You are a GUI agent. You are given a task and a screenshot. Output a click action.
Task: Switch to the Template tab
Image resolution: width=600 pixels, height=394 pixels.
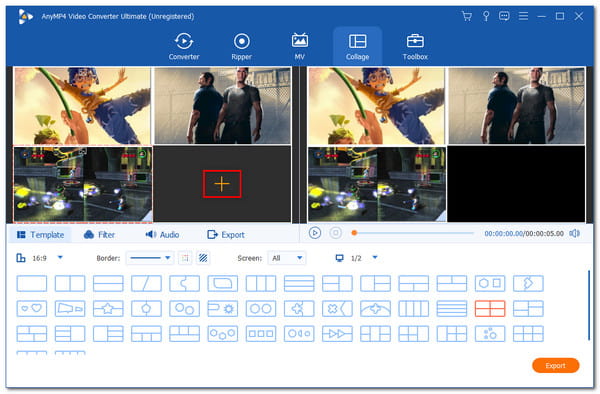40,234
